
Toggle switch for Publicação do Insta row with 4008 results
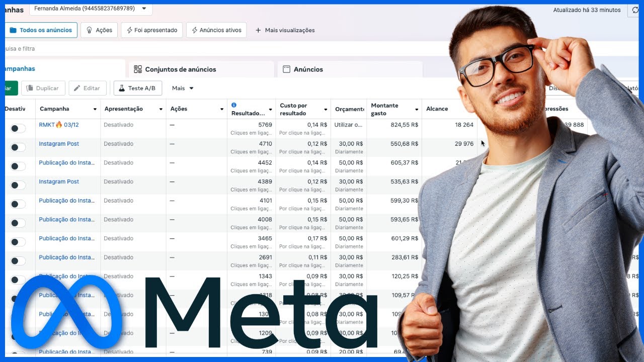click(x=18, y=223)
